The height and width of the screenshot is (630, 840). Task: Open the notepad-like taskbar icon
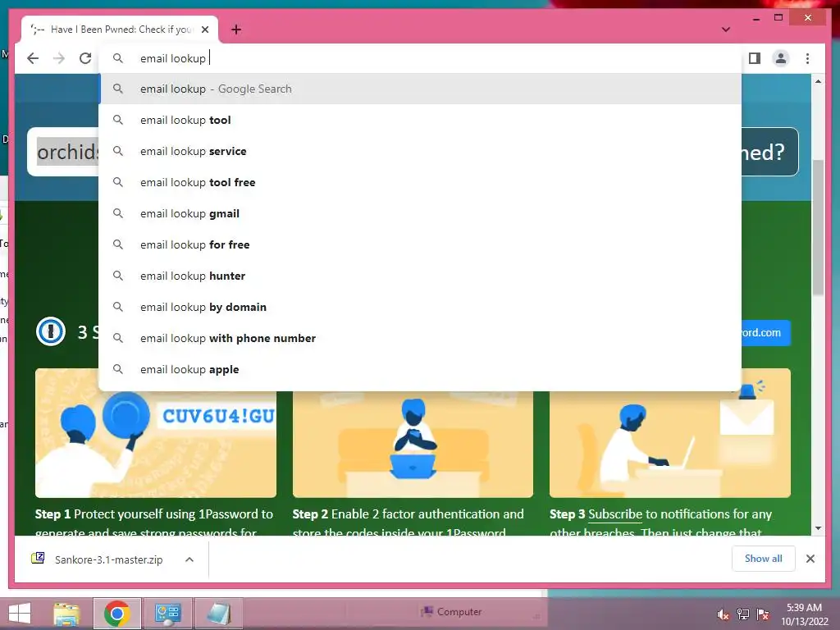tap(218, 614)
